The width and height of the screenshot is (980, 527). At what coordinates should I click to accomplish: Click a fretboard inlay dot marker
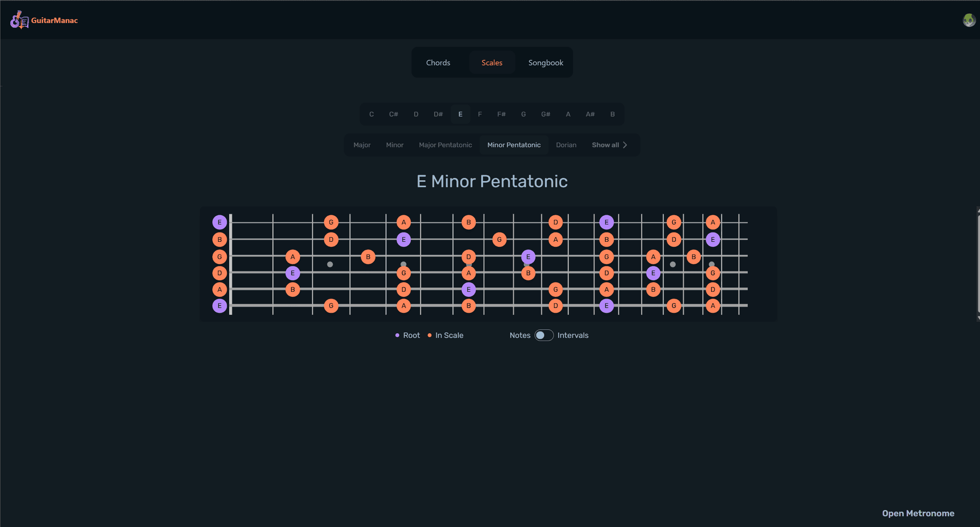click(330, 264)
